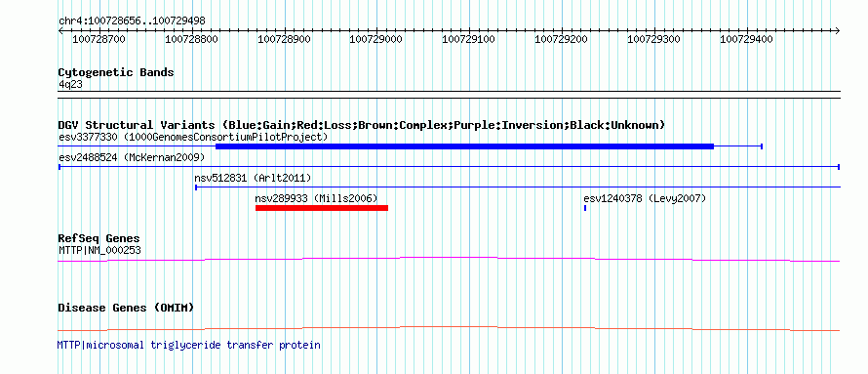
Task: Click the small esv1240378 blue marker
Action: point(585,208)
